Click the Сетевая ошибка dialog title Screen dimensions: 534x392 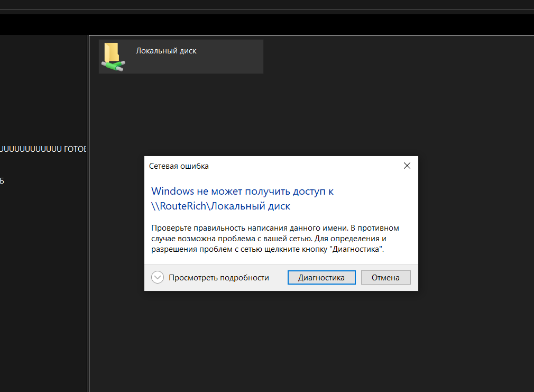(x=179, y=166)
